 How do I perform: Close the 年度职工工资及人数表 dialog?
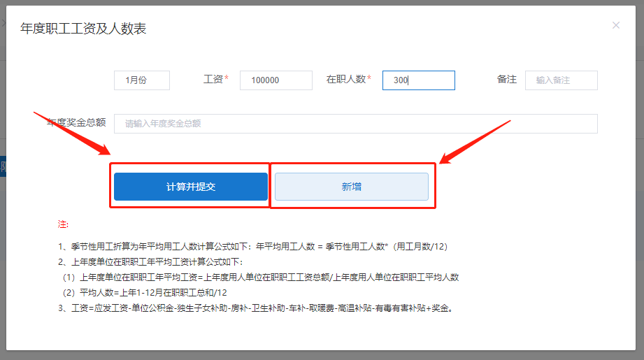[x=615, y=26]
